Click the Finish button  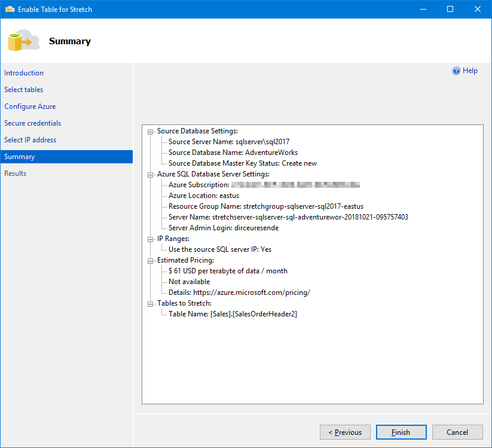click(401, 432)
